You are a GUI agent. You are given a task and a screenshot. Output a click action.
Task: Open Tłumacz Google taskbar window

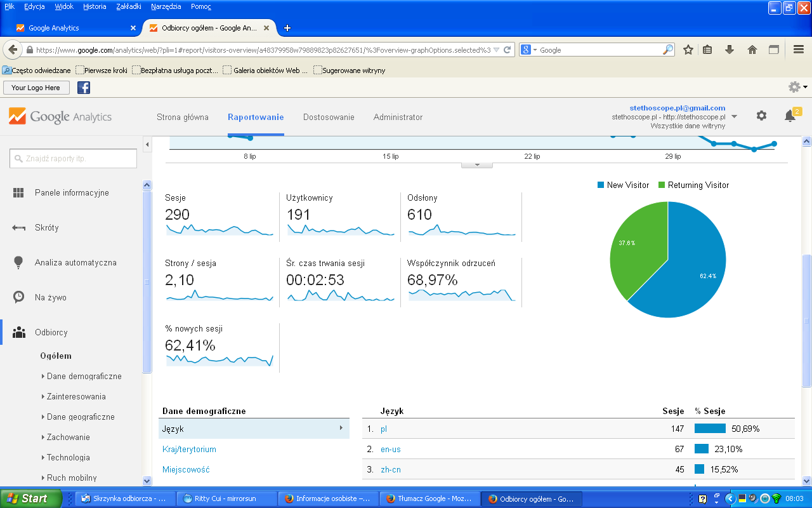tap(429, 498)
